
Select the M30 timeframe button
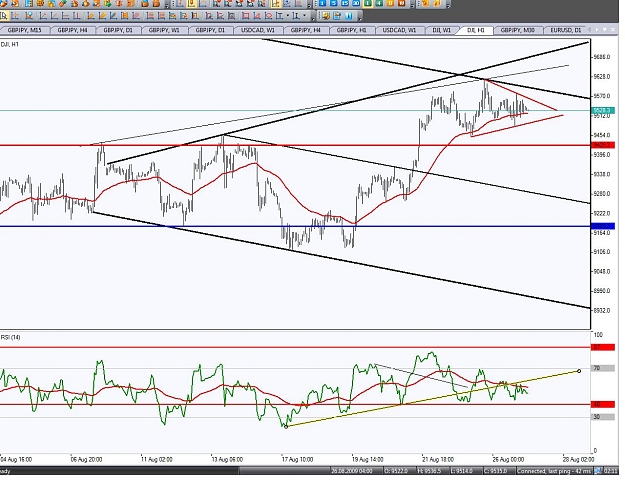click(356, 3)
